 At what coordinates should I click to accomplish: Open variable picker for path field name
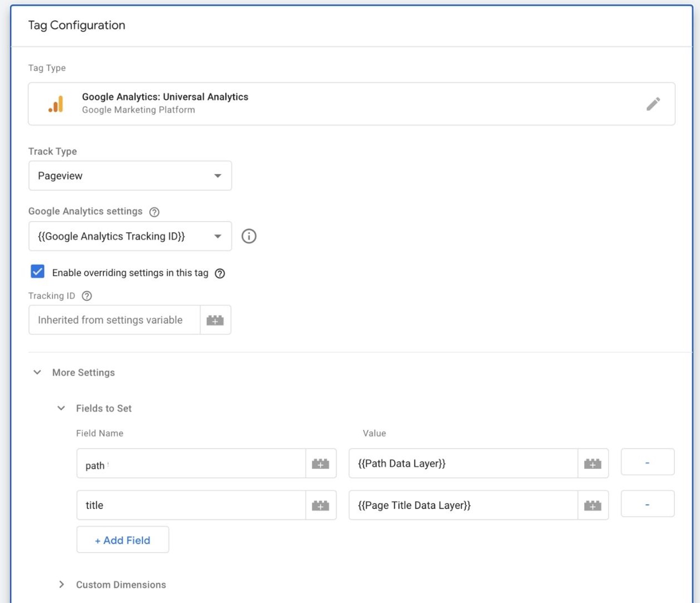[x=321, y=463]
